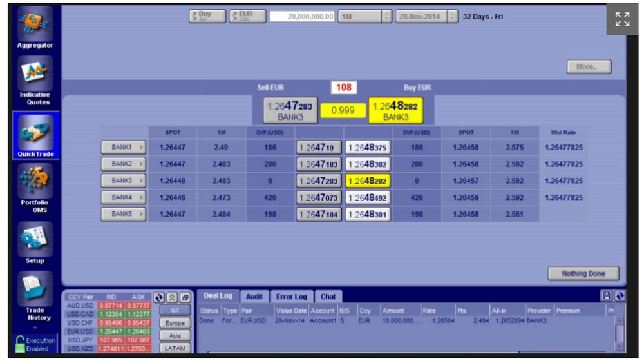This screenshot has width=644, height=363.
Task: Collapse the rates panel with double chevron
Action: (172, 297)
